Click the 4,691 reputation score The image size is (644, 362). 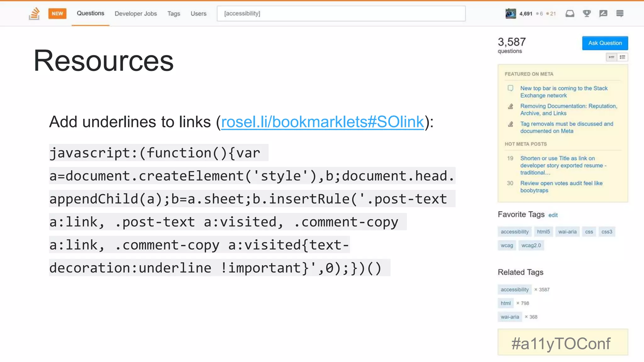point(526,14)
